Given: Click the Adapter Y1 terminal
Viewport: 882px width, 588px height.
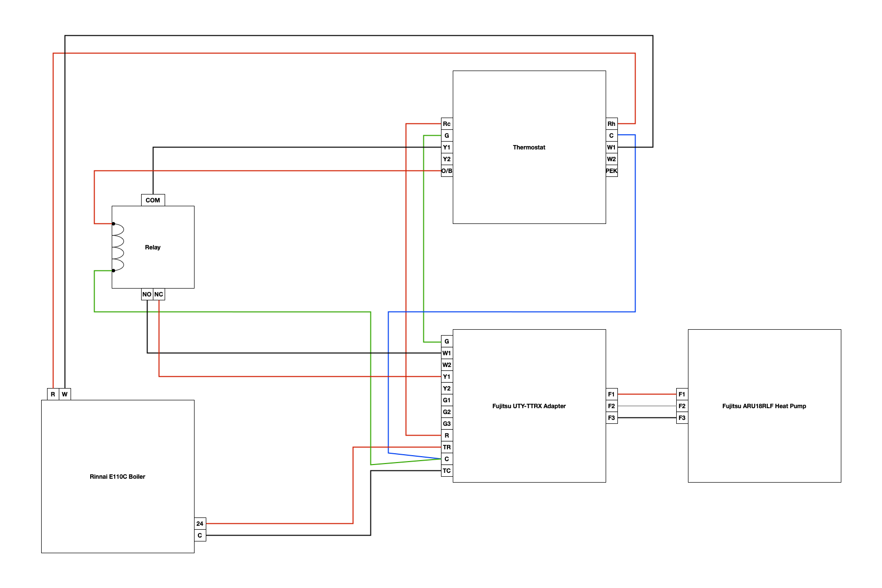Looking at the screenshot, I should 447,377.
